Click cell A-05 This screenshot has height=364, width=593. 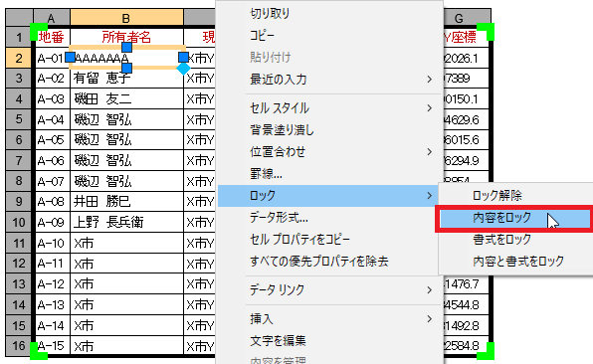pyautogui.click(x=52, y=140)
